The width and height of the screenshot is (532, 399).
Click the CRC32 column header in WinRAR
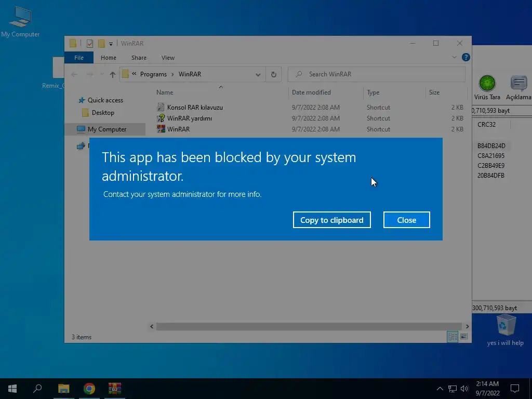(x=486, y=125)
